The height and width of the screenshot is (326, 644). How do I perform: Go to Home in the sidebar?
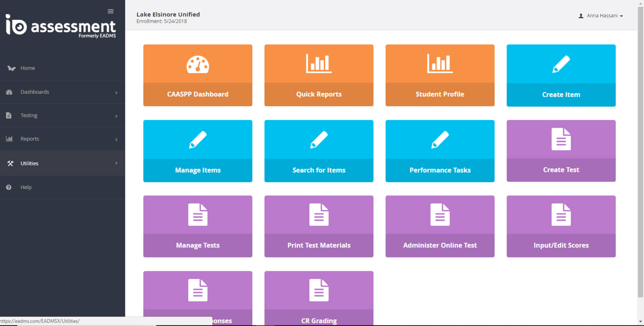(x=28, y=68)
